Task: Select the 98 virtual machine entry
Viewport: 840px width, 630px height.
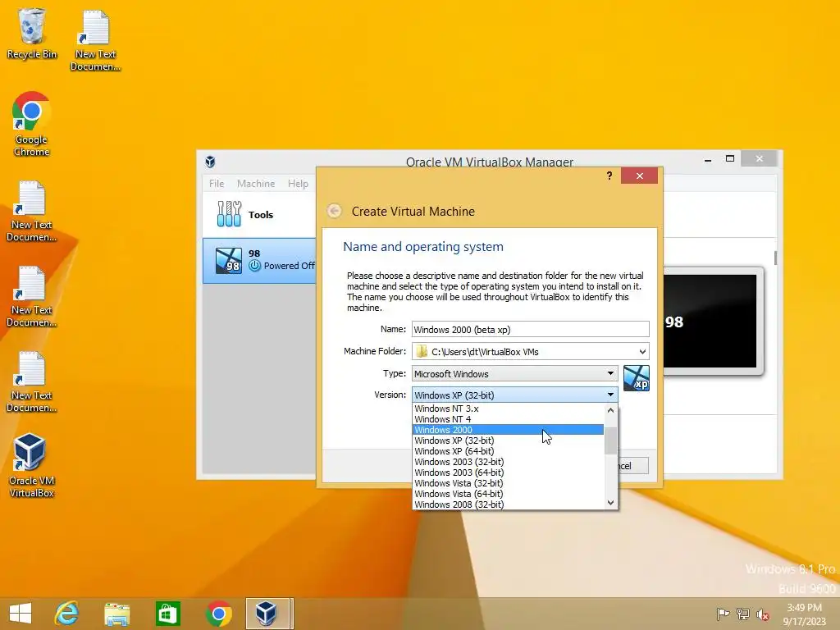Action: (x=259, y=260)
